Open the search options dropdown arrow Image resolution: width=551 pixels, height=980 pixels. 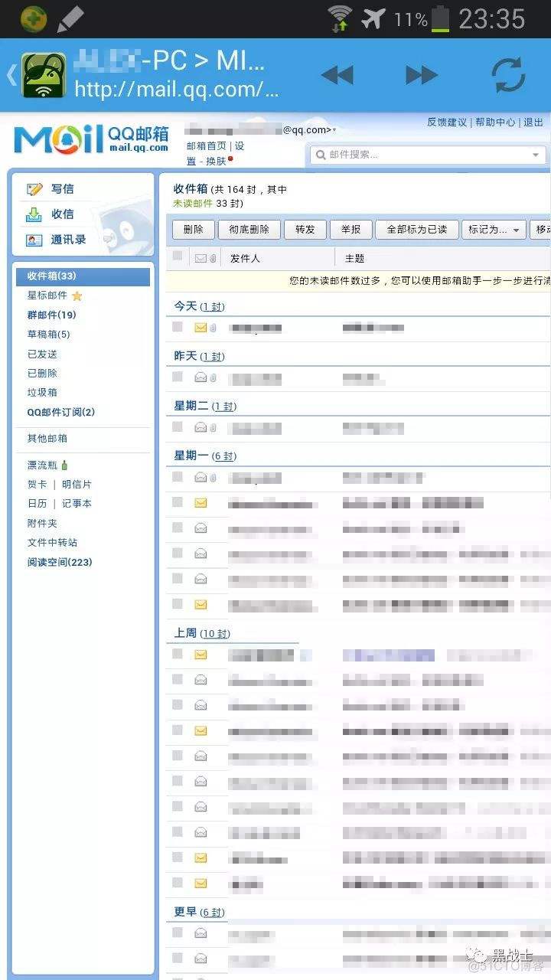point(536,155)
